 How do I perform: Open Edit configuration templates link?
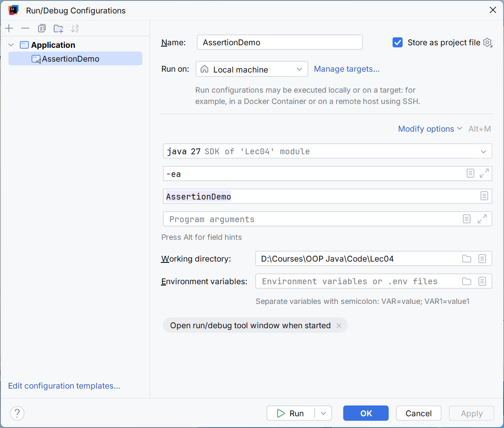(x=64, y=386)
